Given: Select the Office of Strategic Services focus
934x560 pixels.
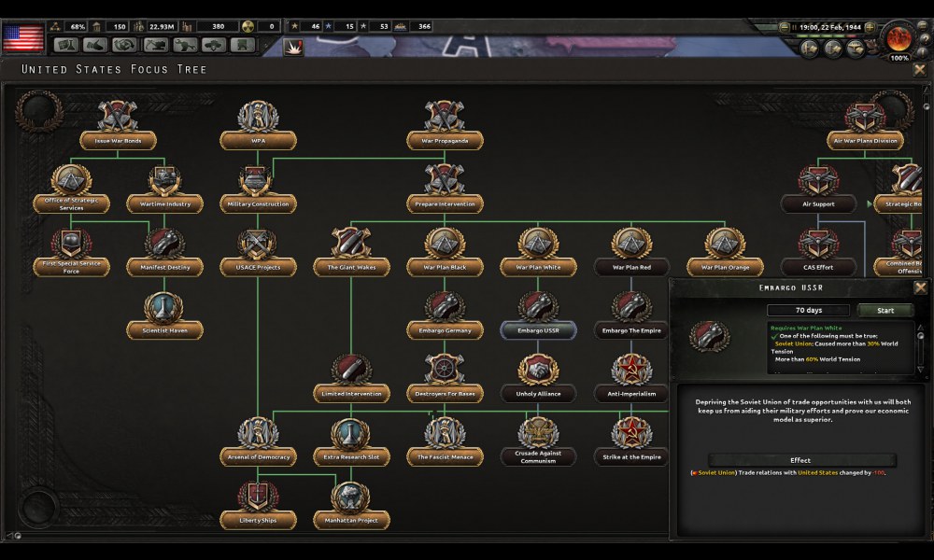Looking at the screenshot, I should pos(72,189).
